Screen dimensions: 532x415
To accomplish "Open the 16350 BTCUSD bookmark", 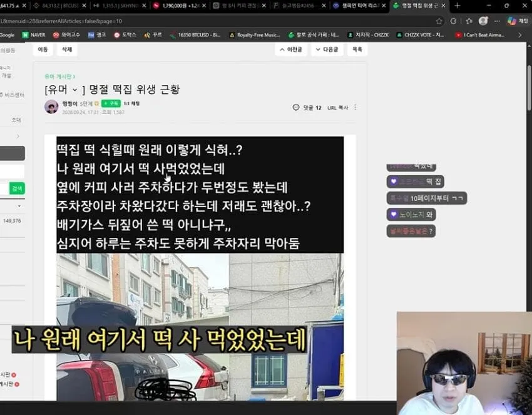I will coord(195,35).
